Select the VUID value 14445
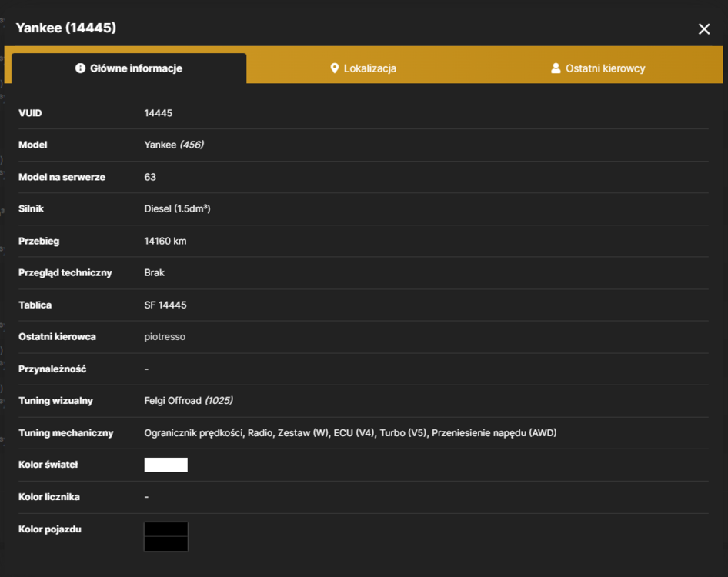728x577 pixels. point(159,113)
